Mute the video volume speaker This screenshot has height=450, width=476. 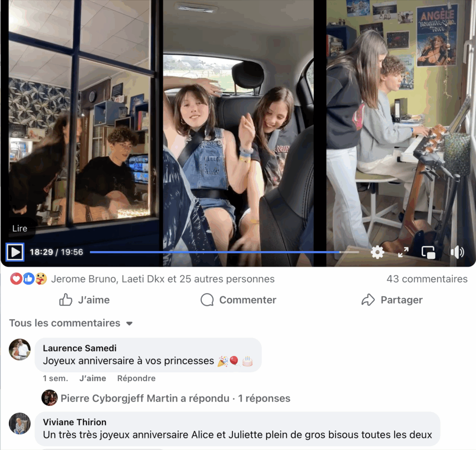(x=457, y=252)
